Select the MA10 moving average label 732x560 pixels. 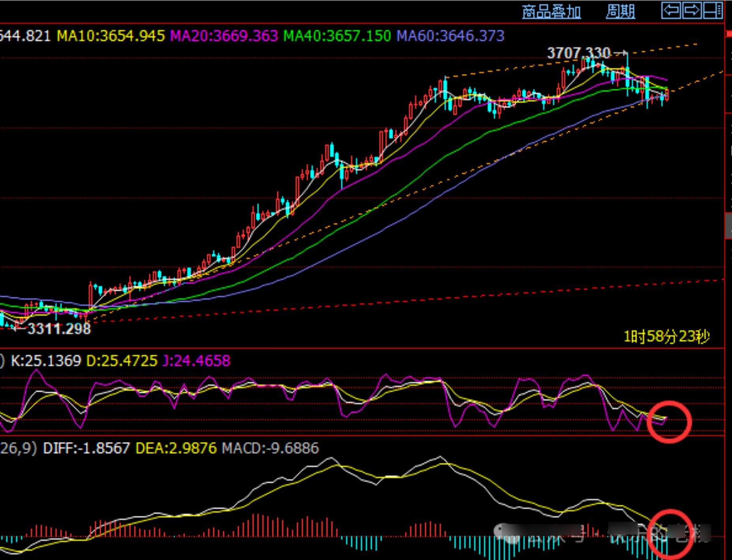(x=111, y=36)
